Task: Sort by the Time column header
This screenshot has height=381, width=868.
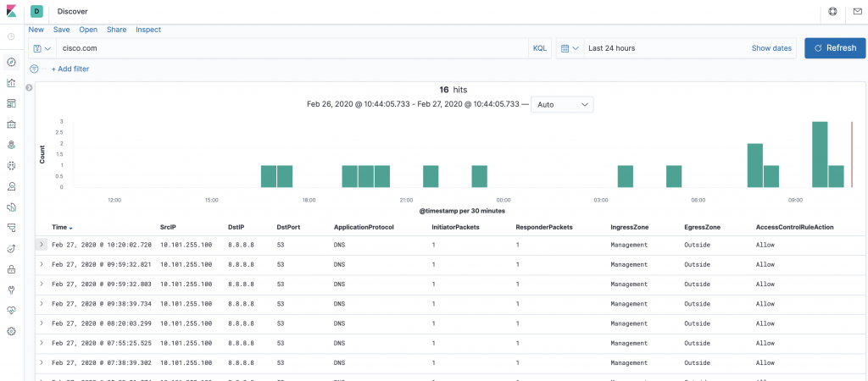Action: pos(61,227)
